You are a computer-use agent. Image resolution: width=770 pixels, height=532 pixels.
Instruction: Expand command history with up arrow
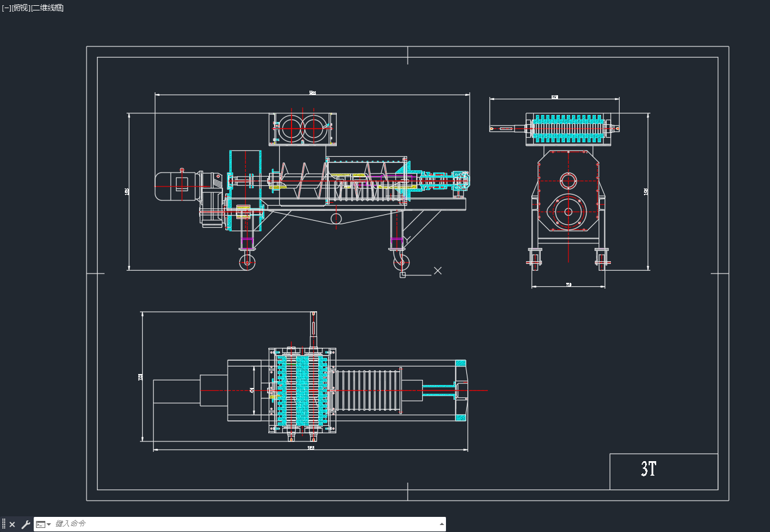441,524
